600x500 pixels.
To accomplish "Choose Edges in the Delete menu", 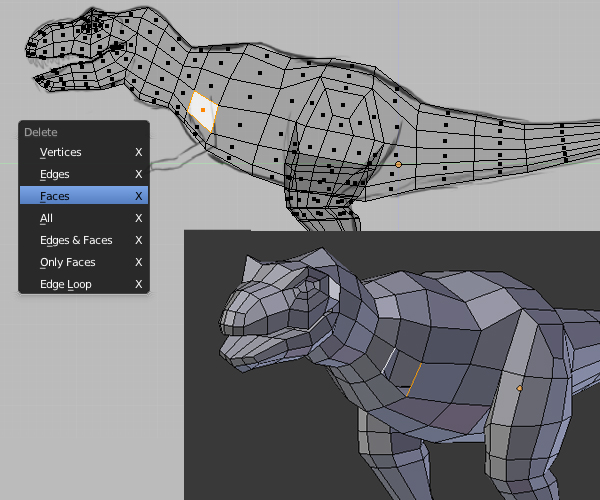I will [84, 174].
